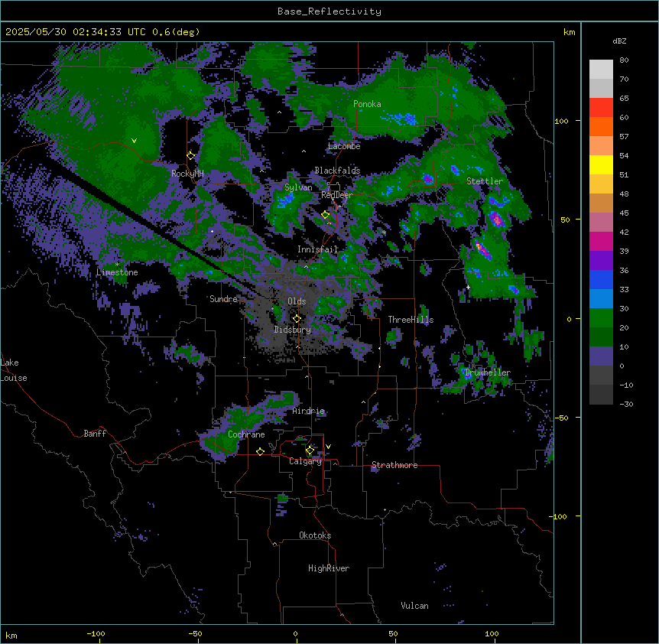The image size is (659, 644).
Task: Click the Lacombe city label
Action: (344, 146)
